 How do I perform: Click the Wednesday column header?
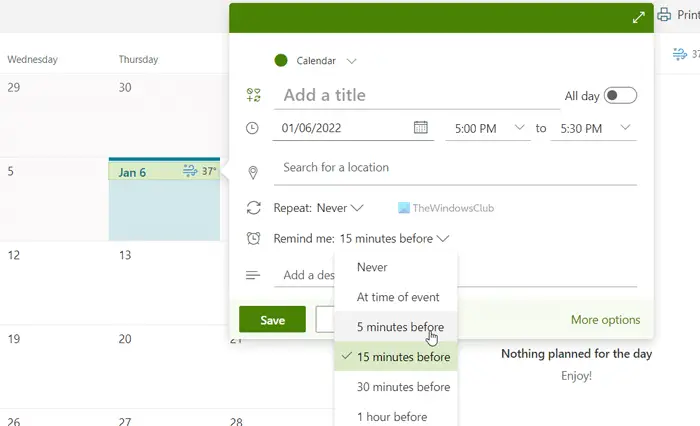pos(33,59)
